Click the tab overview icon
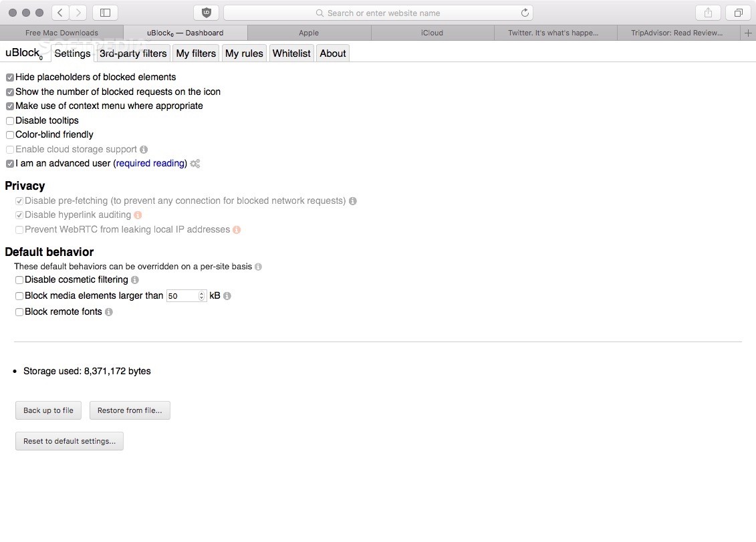 [x=738, y=12]
